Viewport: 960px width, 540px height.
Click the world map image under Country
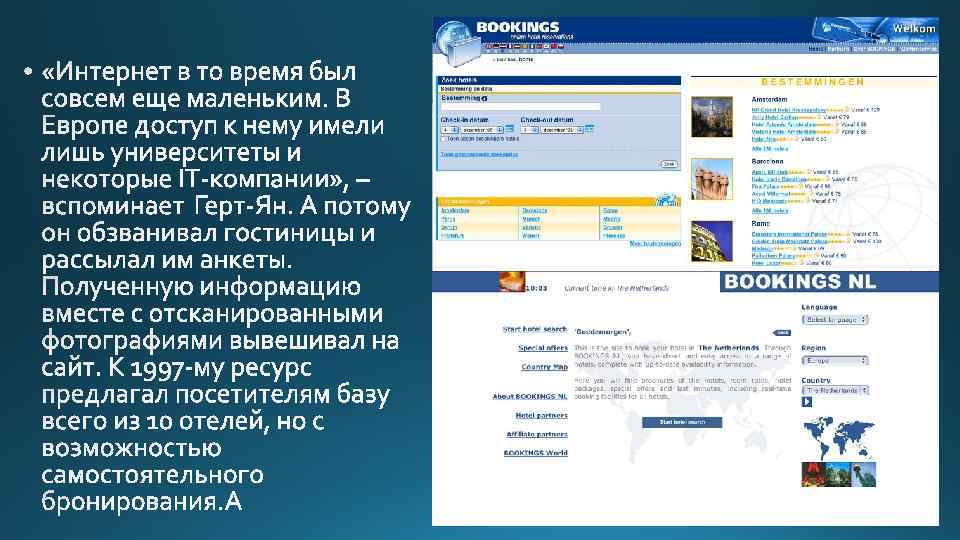pyautogui.click(x=838, y=438)
